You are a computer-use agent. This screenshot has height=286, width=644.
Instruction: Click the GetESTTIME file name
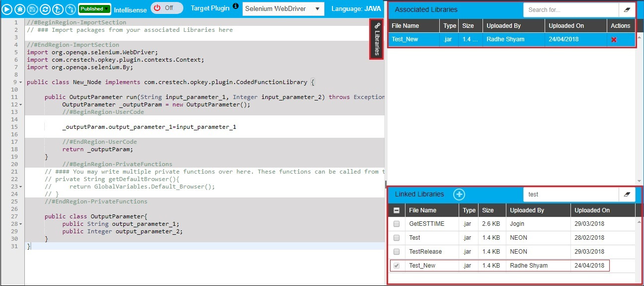click(x=427, y=224)
